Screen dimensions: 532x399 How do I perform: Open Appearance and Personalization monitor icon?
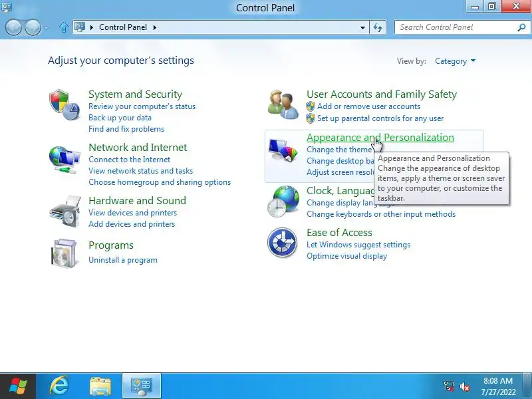(283, 150)
